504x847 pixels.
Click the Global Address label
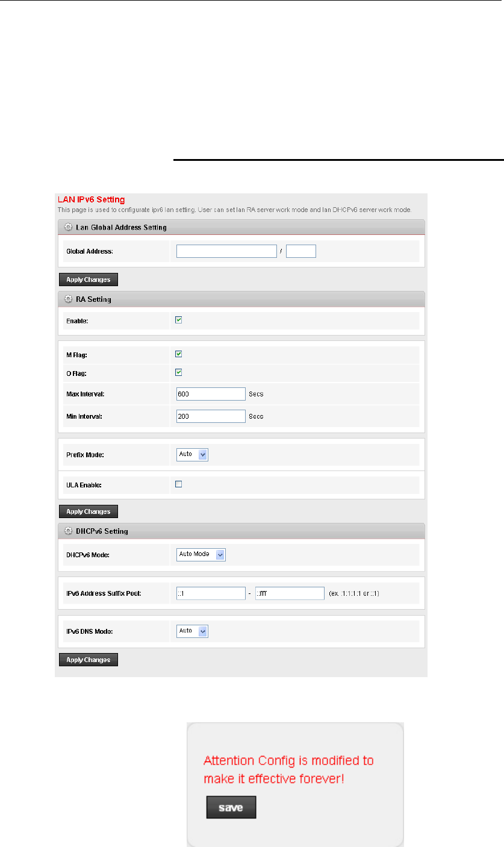[x=89, y=251]
